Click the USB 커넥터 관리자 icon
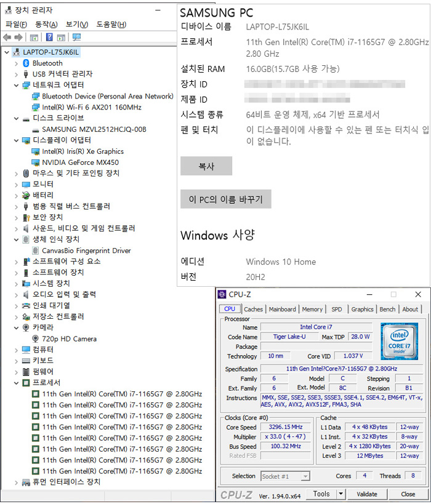Viewport: 431px width, 504px height. 26,74
